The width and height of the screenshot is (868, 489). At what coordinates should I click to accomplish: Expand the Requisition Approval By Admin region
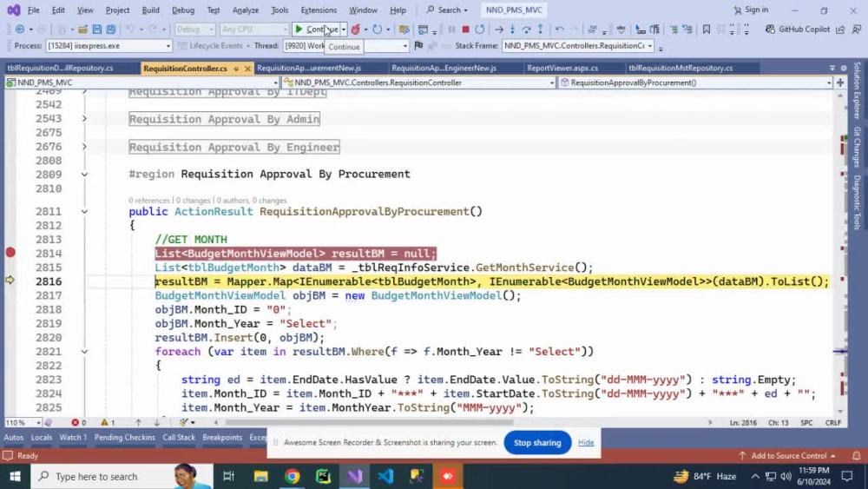point(84,118)
